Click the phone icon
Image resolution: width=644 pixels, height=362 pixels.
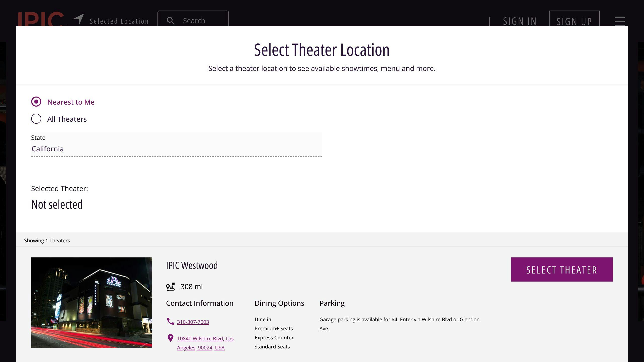[171, 322]
